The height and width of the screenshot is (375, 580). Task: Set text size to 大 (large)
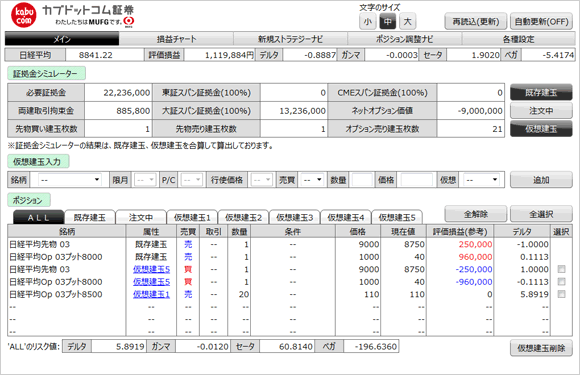click(407, 21)
